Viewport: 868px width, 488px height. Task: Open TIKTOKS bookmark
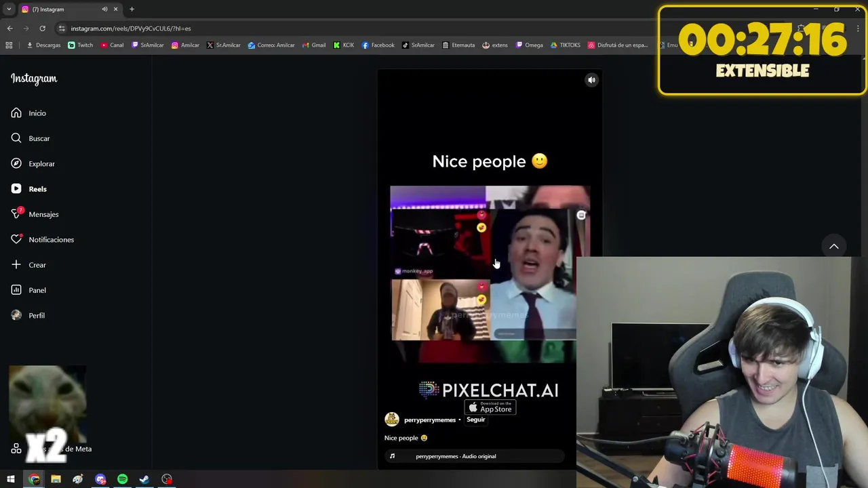[566, 45]
